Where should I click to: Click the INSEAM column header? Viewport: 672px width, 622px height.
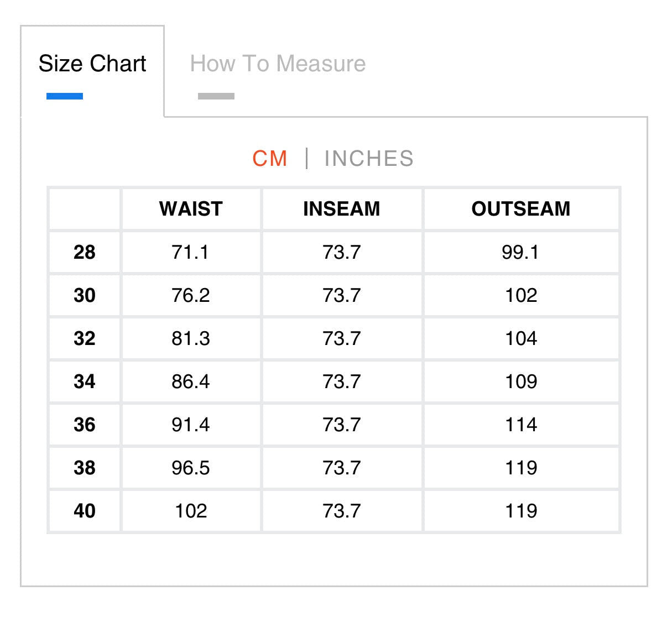pos(342,209)
